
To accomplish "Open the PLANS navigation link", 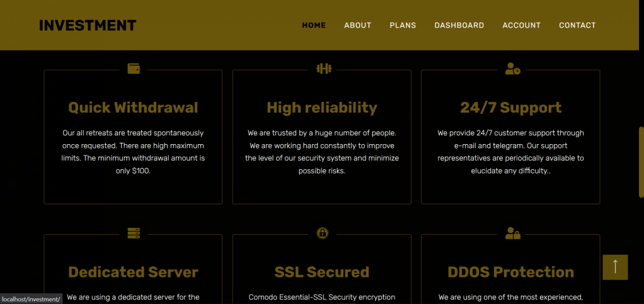I will coord(403,25).
